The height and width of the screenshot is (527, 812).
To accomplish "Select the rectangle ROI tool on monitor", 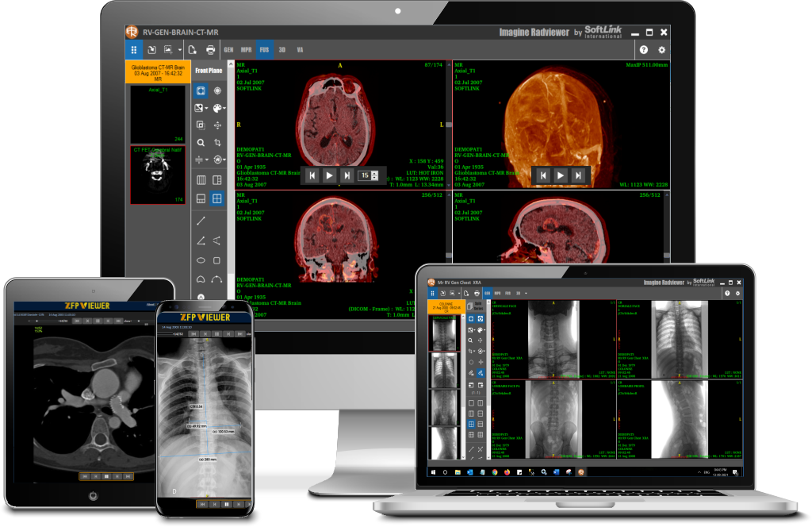I will pyautogui.click(x=217, y=260).
